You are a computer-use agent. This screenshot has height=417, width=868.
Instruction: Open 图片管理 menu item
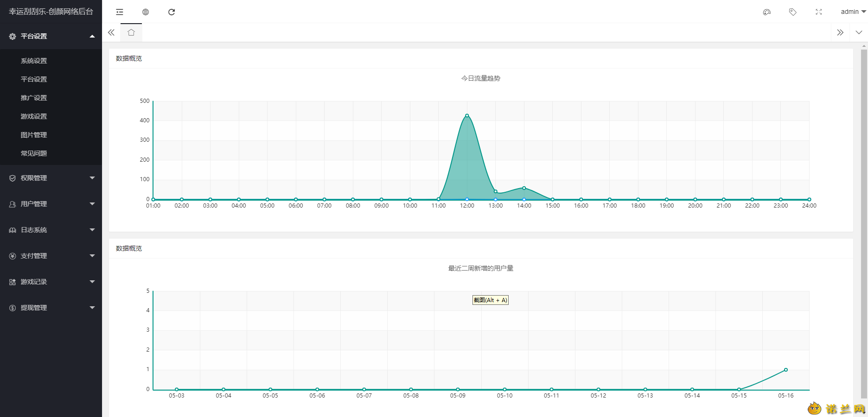tap(51, 135)
